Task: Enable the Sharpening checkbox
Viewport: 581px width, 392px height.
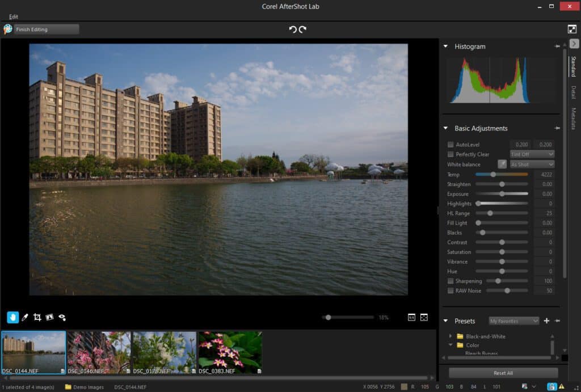Action: [451, 281]
